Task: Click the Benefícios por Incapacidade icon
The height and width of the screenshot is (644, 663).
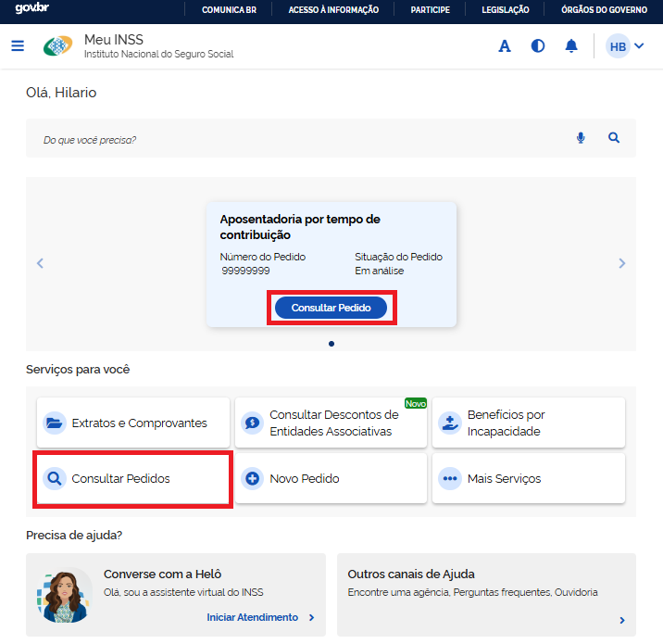Action: [450, 423]
